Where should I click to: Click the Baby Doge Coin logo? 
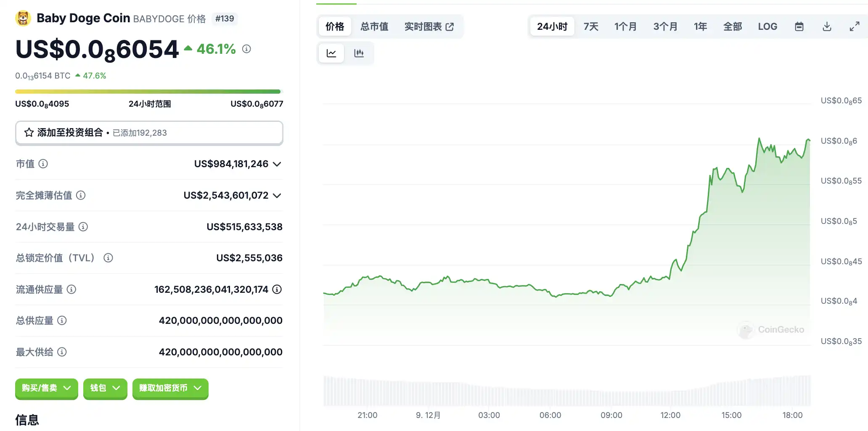tap(23, 18)
